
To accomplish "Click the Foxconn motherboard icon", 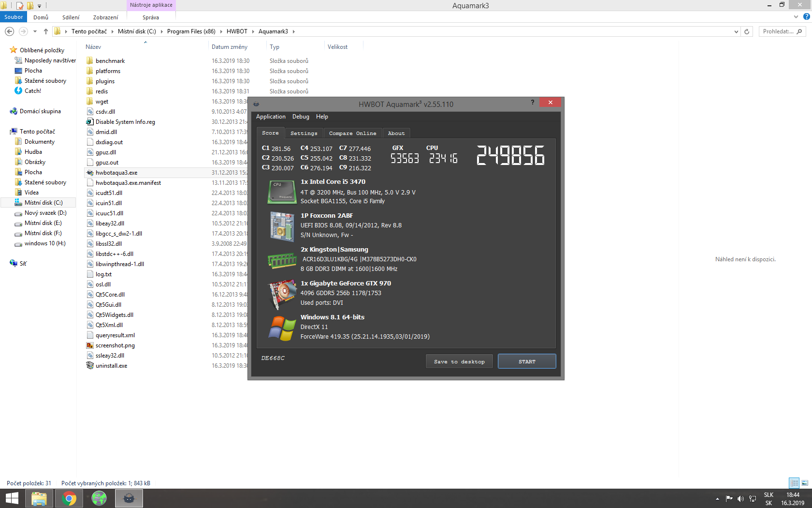I will [282, 226].
